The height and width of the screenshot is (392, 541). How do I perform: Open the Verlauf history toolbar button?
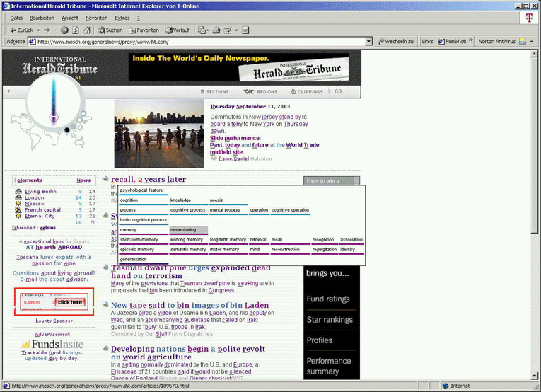(x=178, y=30)
